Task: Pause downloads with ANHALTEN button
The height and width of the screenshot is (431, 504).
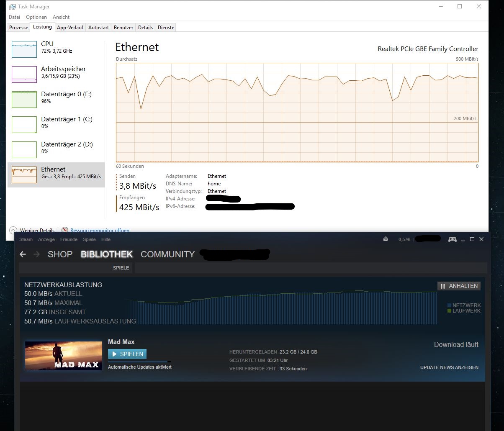Action: point(459,286)
